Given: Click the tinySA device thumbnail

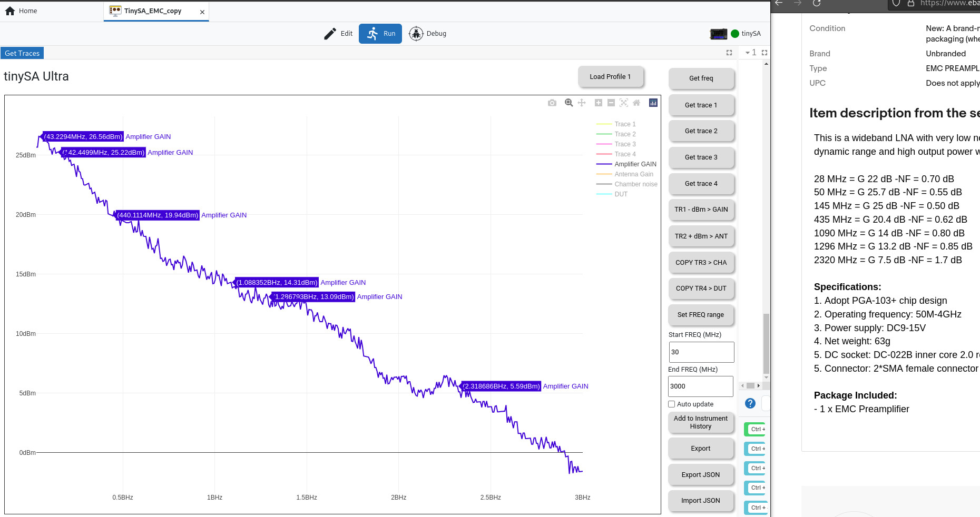Looking at the screenshot, I should (x=719, y=34).
